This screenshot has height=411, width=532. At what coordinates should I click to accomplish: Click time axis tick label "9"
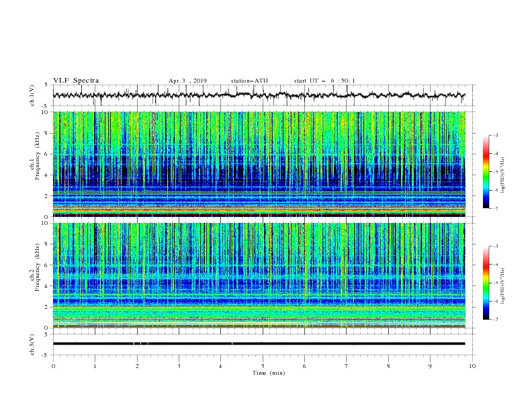(430, 366)
